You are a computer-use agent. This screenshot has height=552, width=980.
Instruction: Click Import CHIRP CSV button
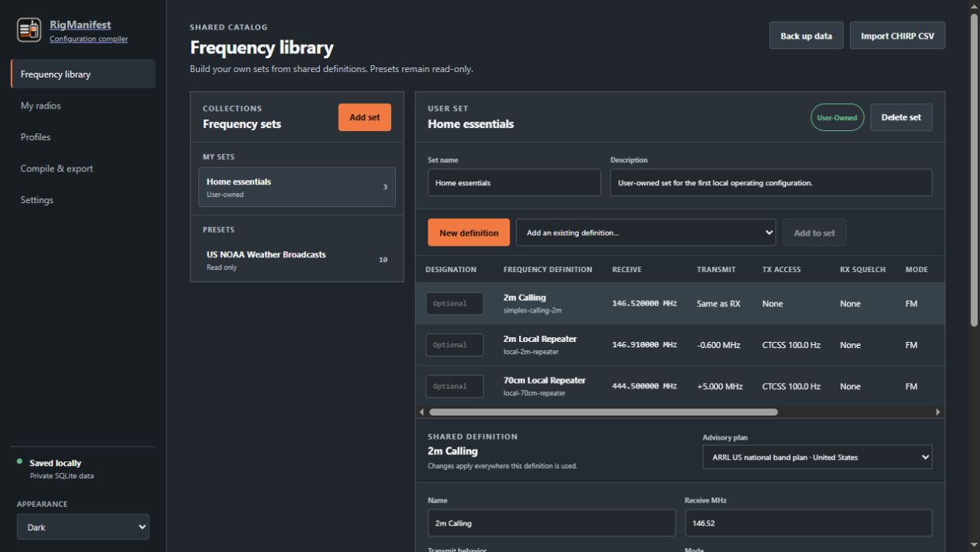click(897, 36)
